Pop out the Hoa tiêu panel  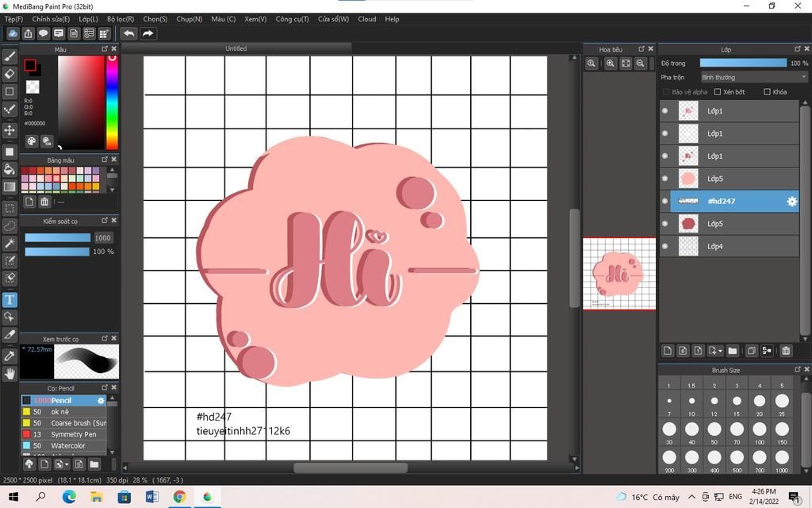click(x=642, y=48)
